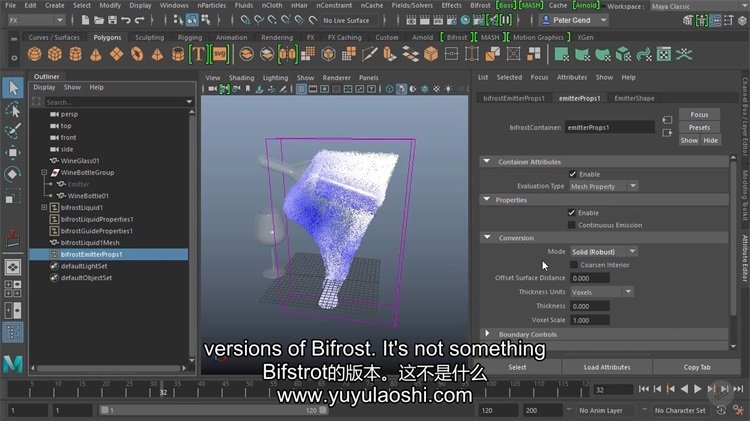
Task: Open the Bifrost menu
Action: 480,5
